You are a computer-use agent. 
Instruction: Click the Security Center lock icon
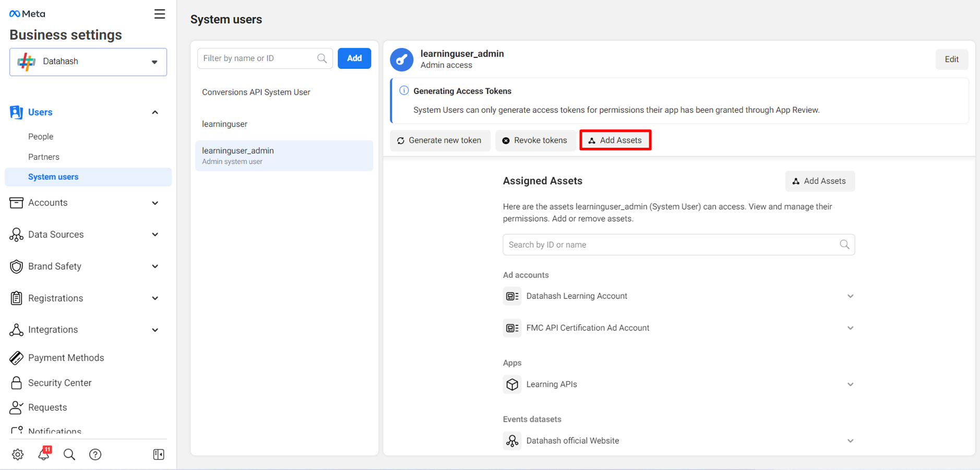16,383
